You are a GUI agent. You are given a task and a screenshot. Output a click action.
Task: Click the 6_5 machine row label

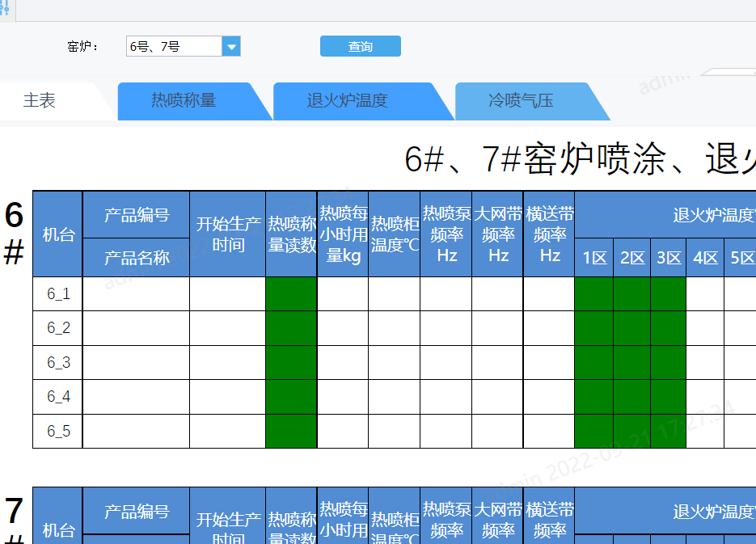tap(58, 432)
